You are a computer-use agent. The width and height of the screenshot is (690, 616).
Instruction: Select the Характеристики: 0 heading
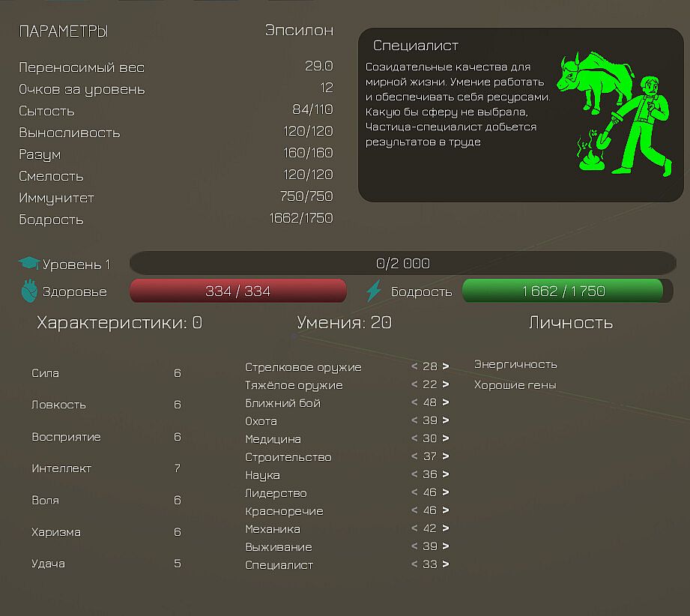pos(119,323)
